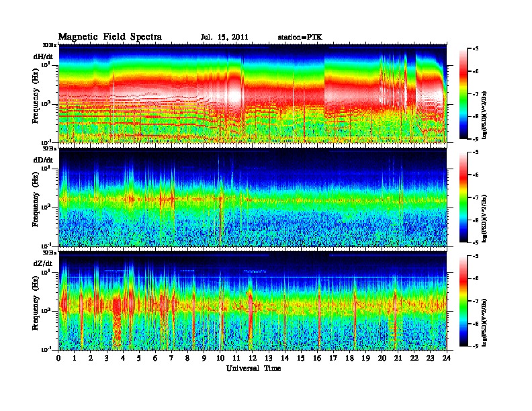Click the "32Hz" label atop the dH/dt panel
This screenshot has width=532, height=411.
pos(50,45)
